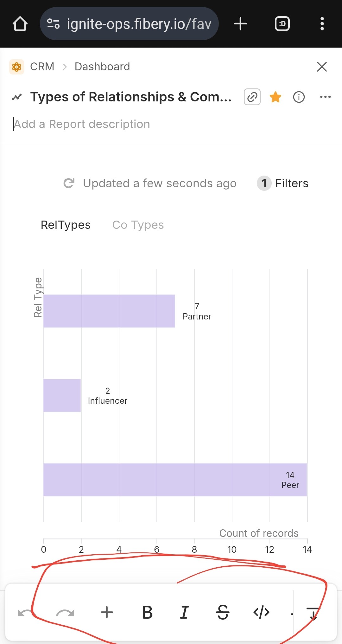Open the report more options menu
Screen dimensions: 342x644
tap(325, 97)
